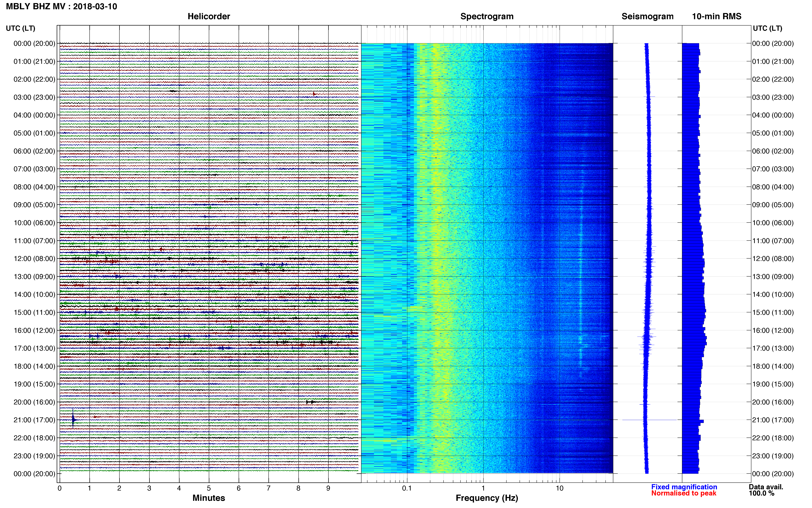Click the 'Minutes' x-axis label
Screen dimensions: 812x508
tap(209, 498)
